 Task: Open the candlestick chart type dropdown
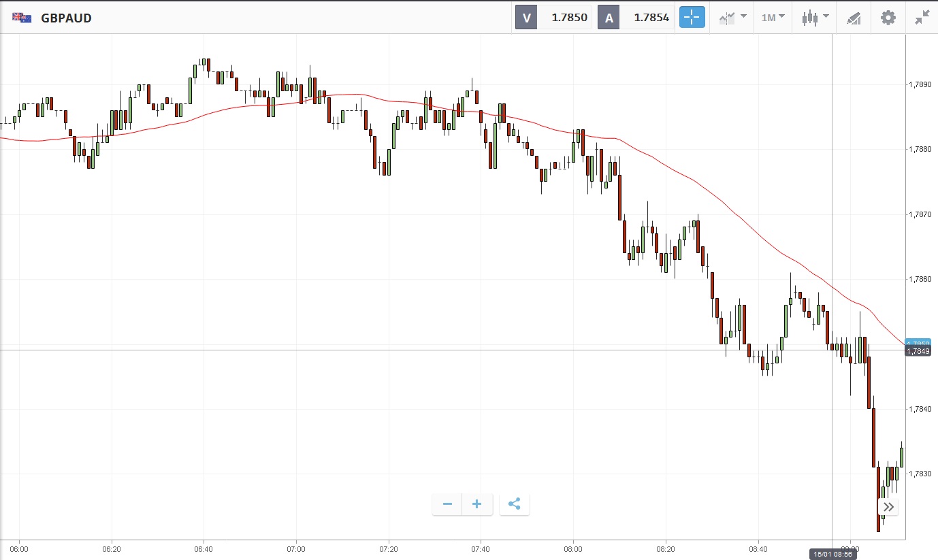click(814, 18)
